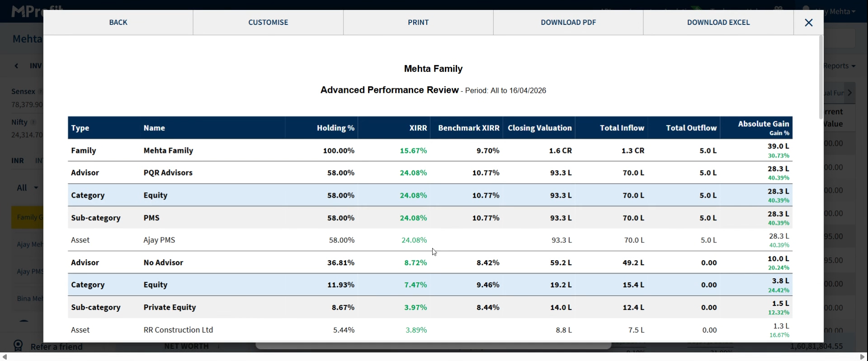The width and height of the screenshot is (868, 361).
Task: Click the BACK button in report toolbar
Action: [118, 23]
